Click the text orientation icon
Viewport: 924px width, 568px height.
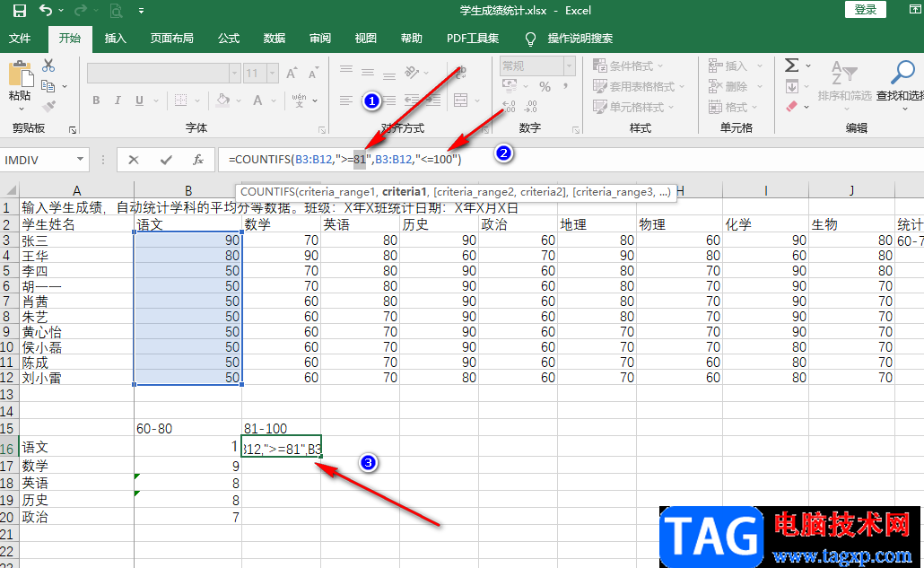tap(412, 73)
